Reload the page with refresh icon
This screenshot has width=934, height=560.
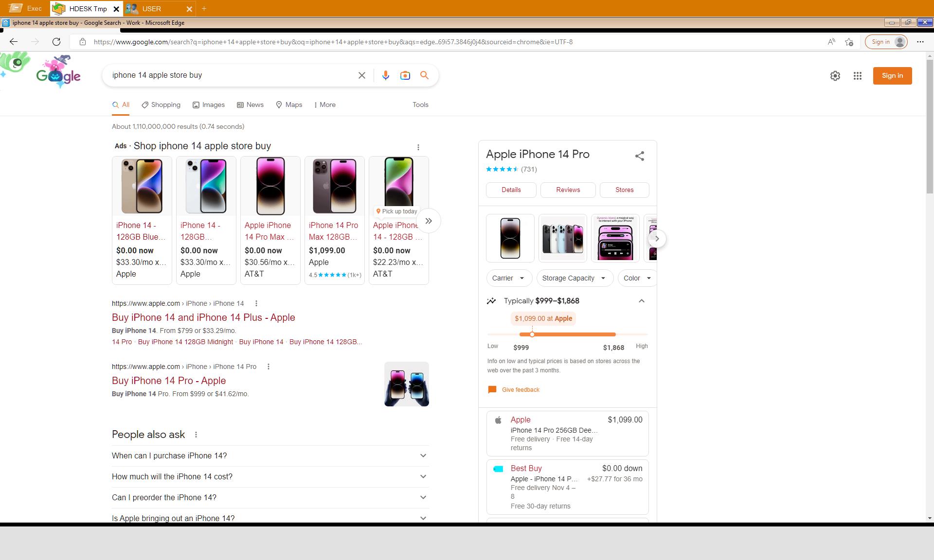[x=56, y=42]
